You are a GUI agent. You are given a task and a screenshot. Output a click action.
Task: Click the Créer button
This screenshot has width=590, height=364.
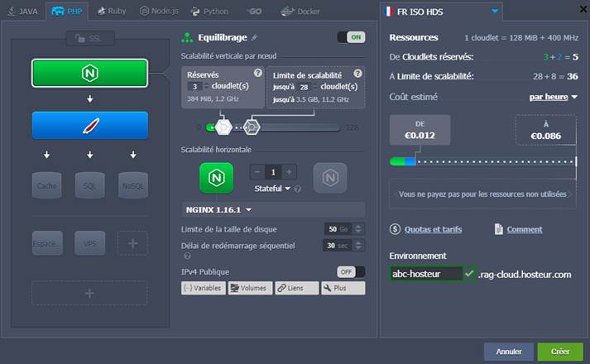[x=560, y=352]
